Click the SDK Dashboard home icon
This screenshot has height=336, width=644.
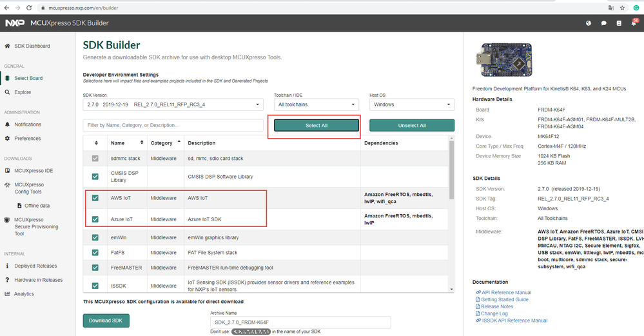[x=7, y=46]
